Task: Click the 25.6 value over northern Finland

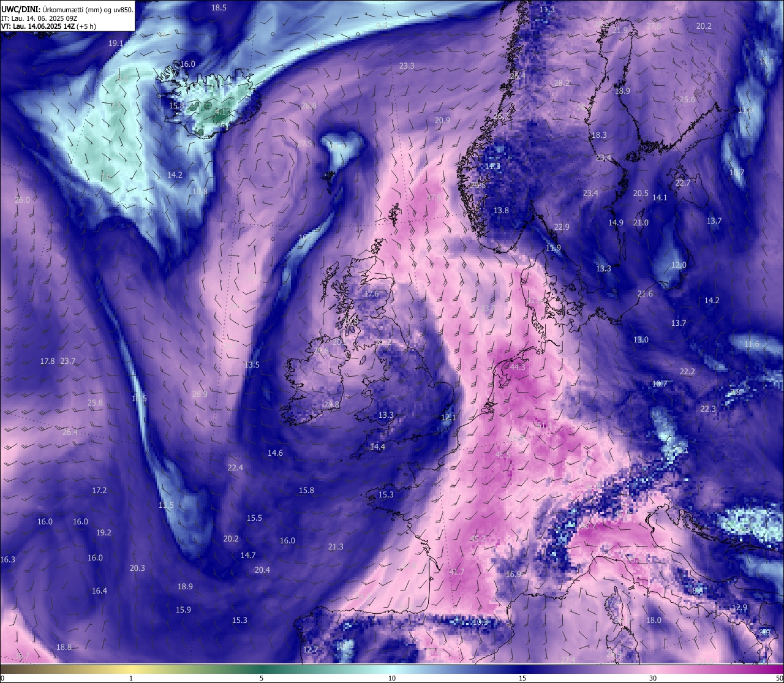Action: coord(687,99)
